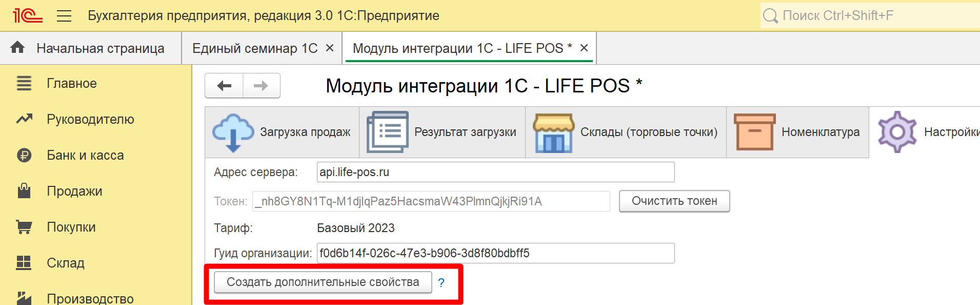The width and height of the screenshot is (980, 305).
Task: Click the Адрес сервера: label
Action: 256,172
